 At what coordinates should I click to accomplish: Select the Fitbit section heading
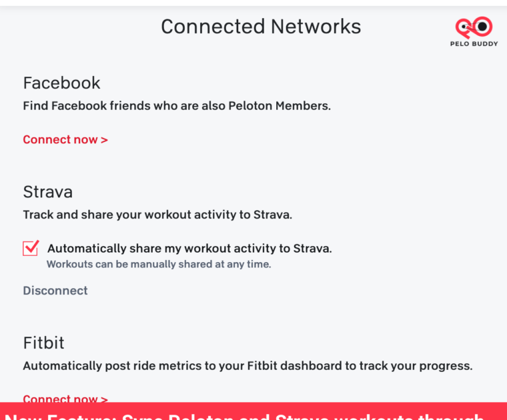point(44,343)
